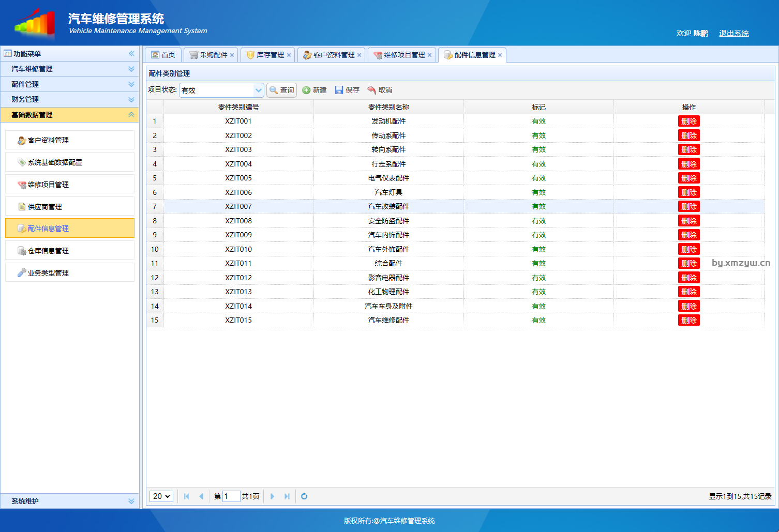Open 仓库信息管理 in the sidebar
The height and width of the screenshot is (532, 779).
[70, 251]
